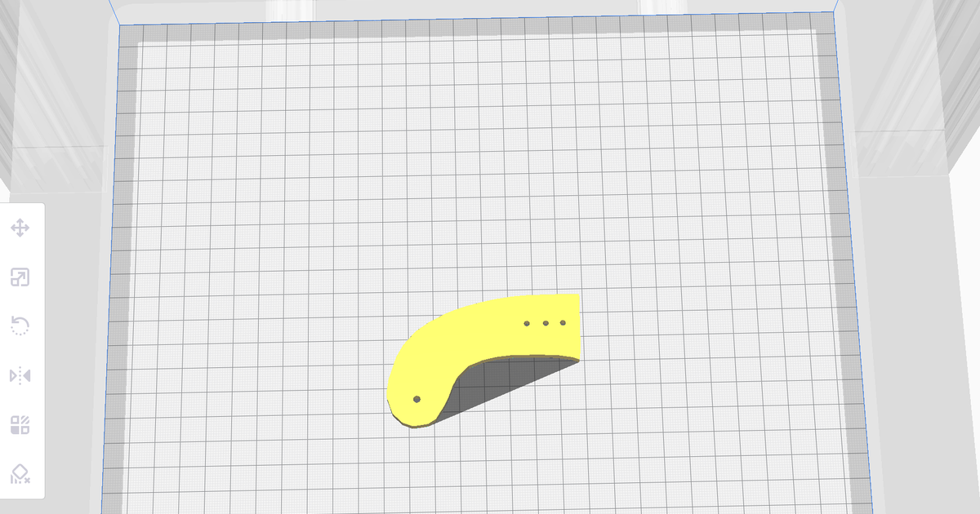Click the Rotate tool's circular arrow icon
This screenshot has height=514, width=980.
point(20,326)
